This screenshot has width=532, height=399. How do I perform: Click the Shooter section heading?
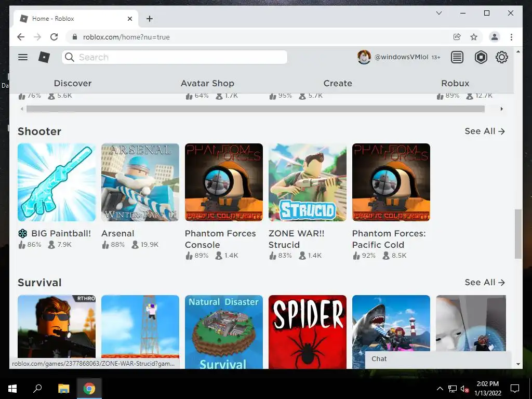coord(39,131)
